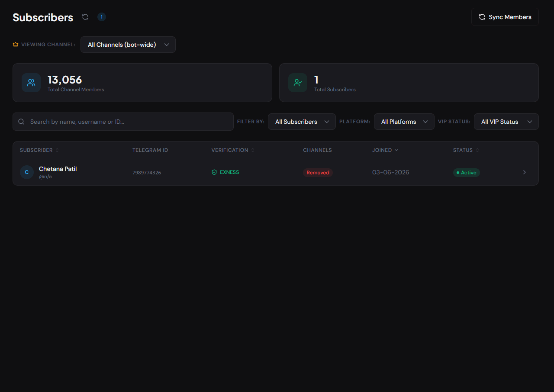Click the Total Channel Members label
The image size is (554, 392).
(x=76, y=90)
